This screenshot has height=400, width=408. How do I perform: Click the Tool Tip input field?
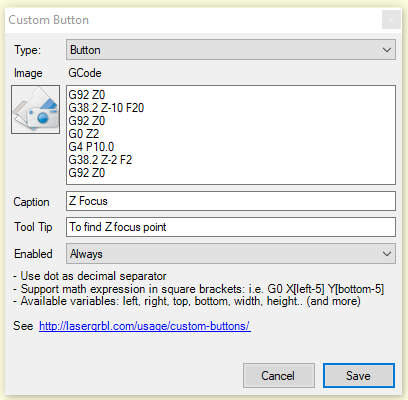231,227
